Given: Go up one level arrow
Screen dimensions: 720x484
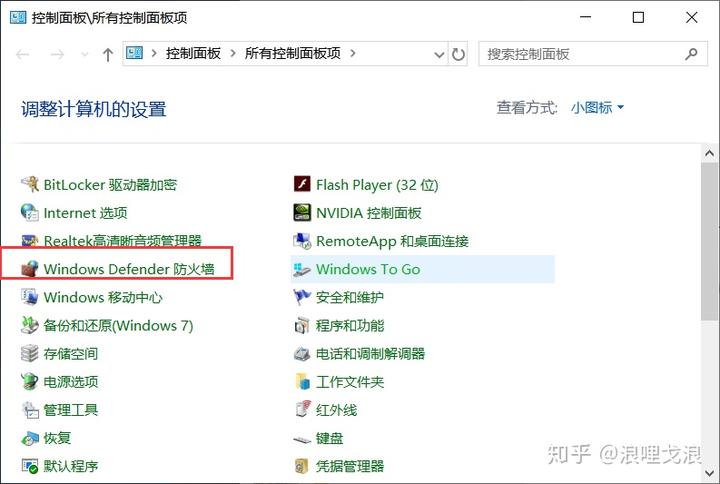Looking at the screenshot, I should click(x=108, y=55).
